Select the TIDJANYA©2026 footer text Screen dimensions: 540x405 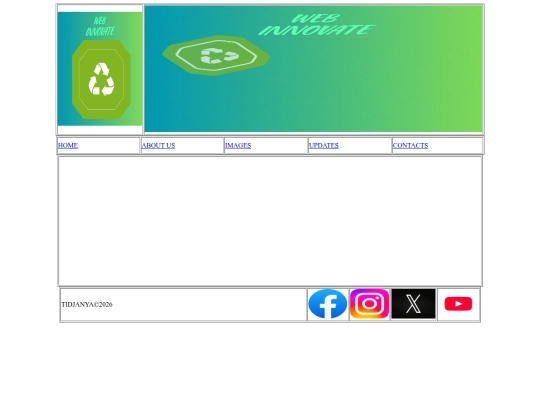(x=87, y=304)
